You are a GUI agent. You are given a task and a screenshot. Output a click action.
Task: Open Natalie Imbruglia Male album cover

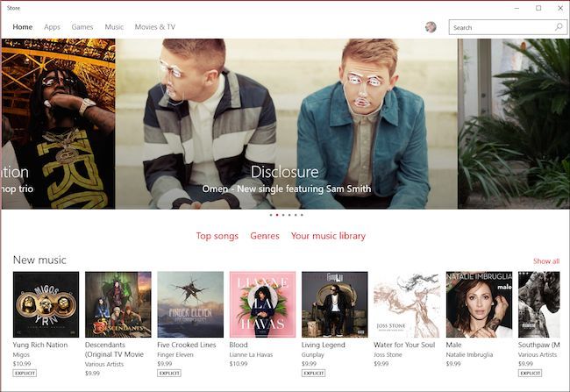479,304
